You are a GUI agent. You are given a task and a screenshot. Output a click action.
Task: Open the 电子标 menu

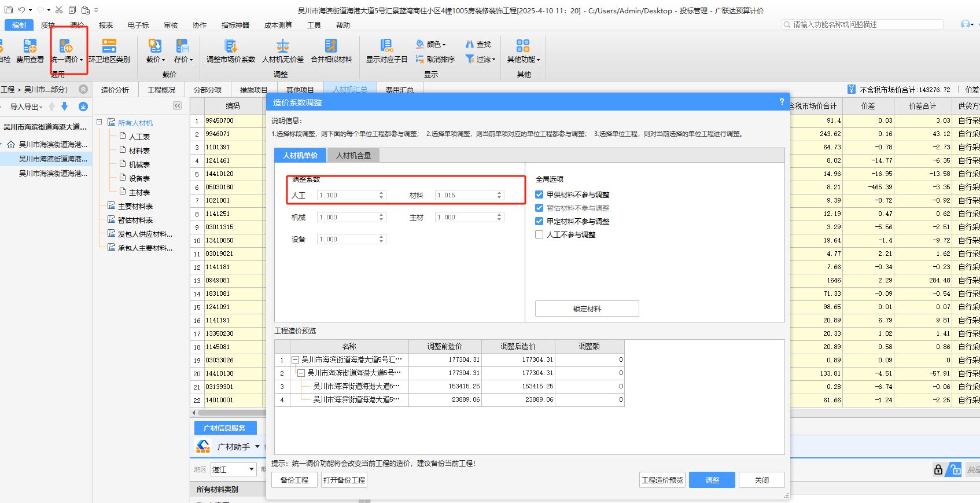138,25
